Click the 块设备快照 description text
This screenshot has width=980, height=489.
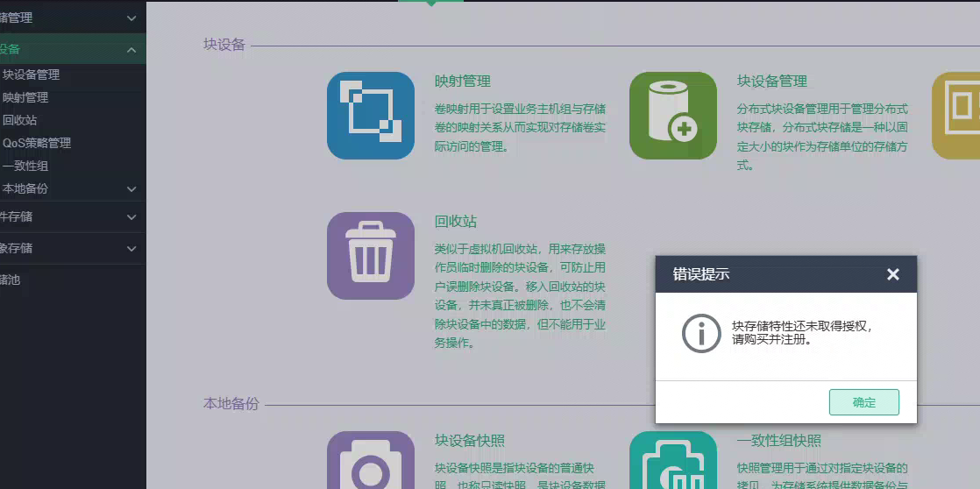click(x=520, y=475)
